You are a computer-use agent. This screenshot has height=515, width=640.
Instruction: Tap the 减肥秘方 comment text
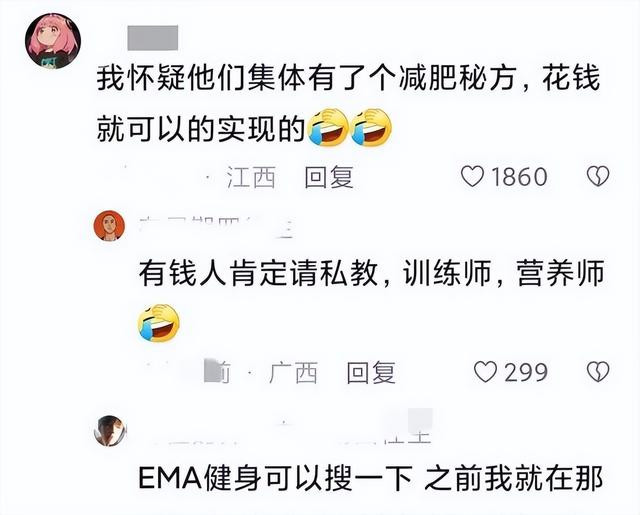(x=348, y=105)
